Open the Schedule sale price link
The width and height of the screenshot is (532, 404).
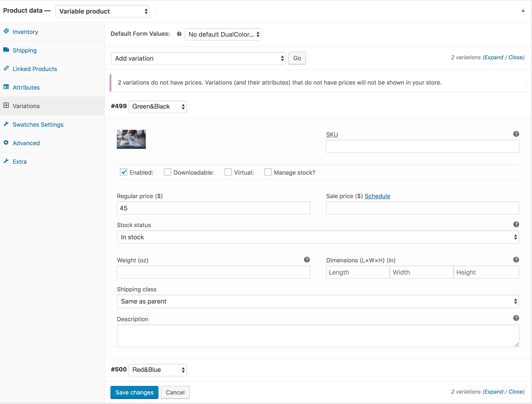click(377, 196)
